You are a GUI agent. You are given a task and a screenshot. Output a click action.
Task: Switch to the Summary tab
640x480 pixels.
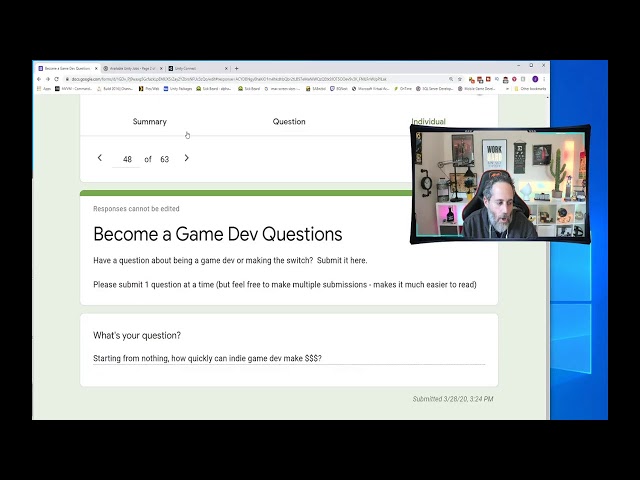pyautogui.click(x=150, y=122)
